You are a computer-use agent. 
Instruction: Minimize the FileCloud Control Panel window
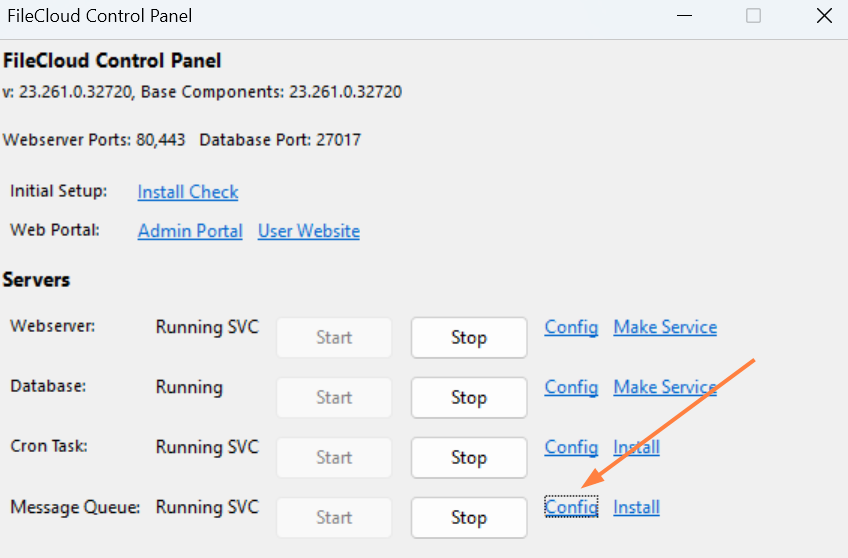[x=684, y=16]
